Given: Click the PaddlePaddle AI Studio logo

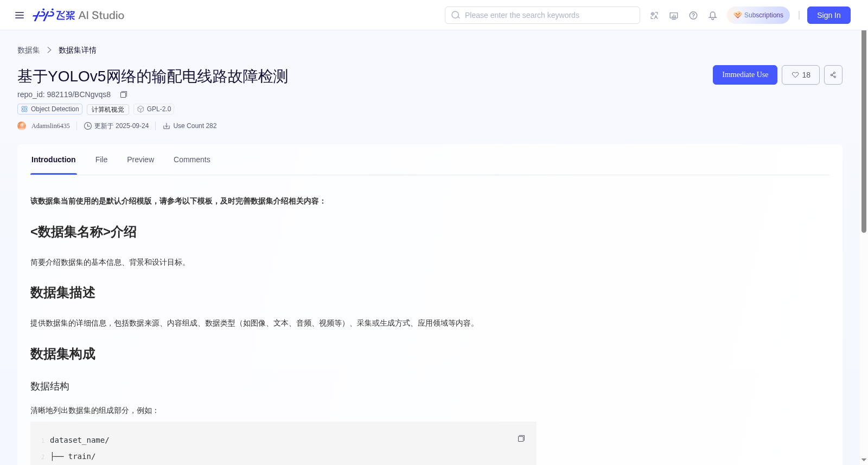Looking at the screenshot, I should tap(78, 15).
